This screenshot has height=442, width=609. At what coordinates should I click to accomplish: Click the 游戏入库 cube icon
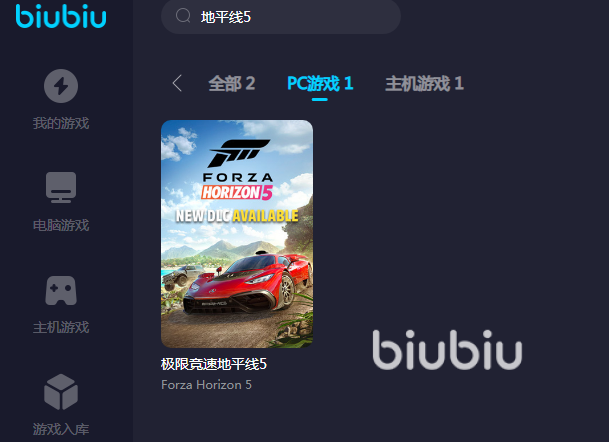pyautogui.click(x=61, y=392)
